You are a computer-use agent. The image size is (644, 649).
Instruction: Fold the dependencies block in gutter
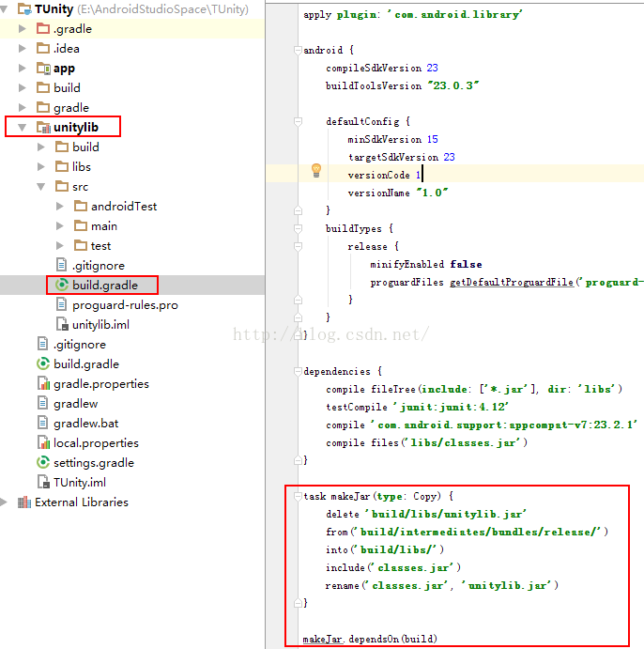[298, 372]
